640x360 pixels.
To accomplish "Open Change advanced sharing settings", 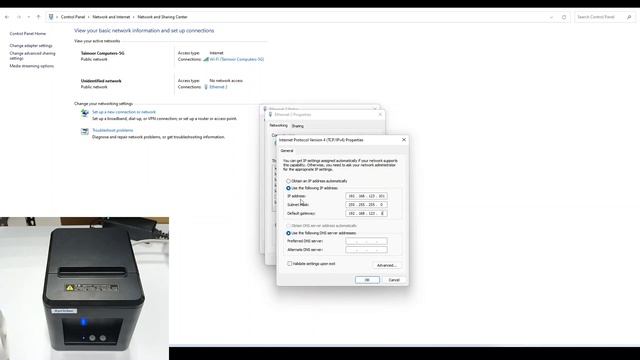I will click(x=32, y=56).
